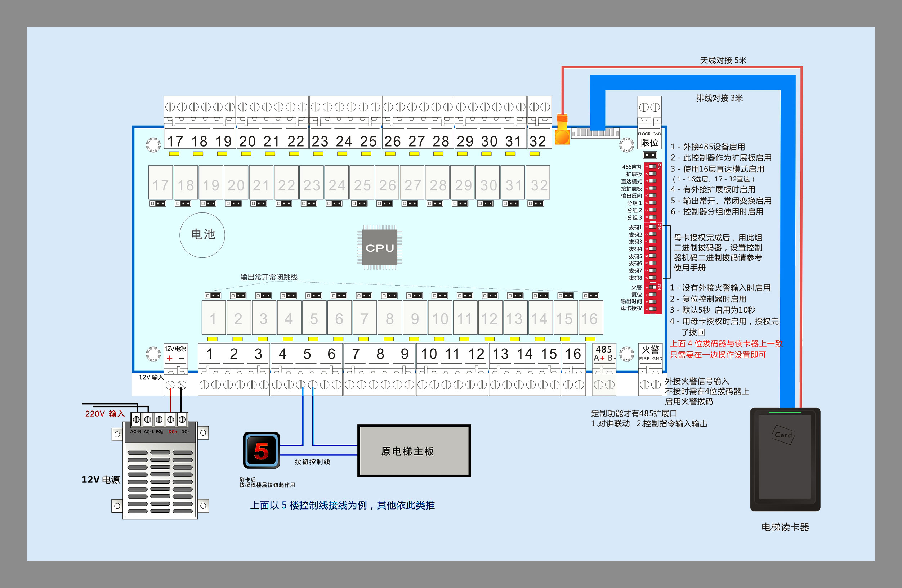Click the round 电池 battery symbol
The height and width of the screenshot is (588, 902).
pyautogui.click(x=202, y=235)
